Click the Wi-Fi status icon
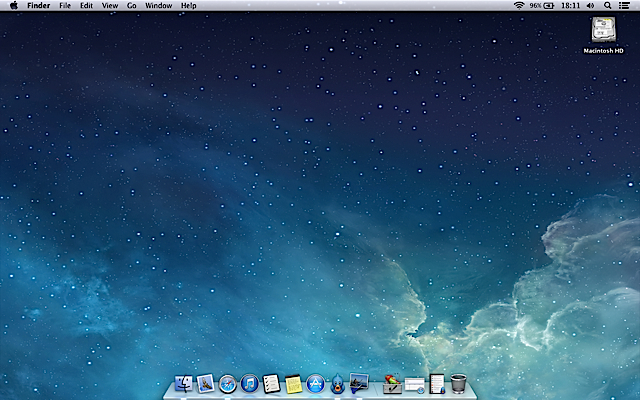This screenshot has height=400, width=640. [519, 5]
